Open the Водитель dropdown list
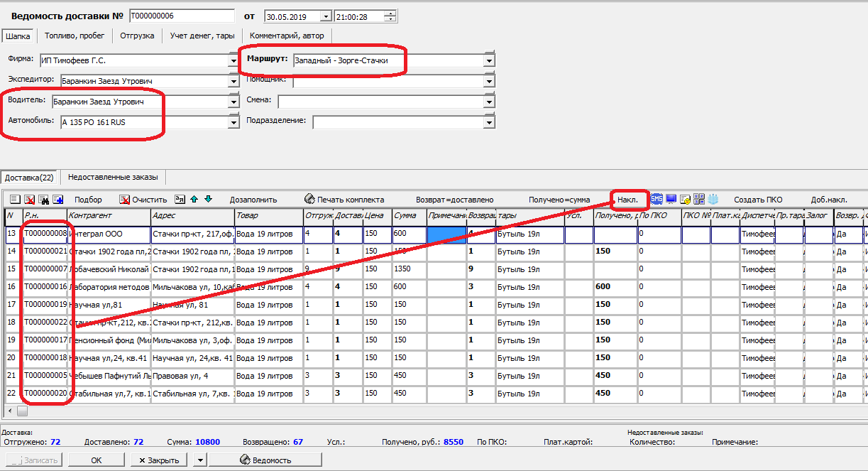 tap(233, 102)
